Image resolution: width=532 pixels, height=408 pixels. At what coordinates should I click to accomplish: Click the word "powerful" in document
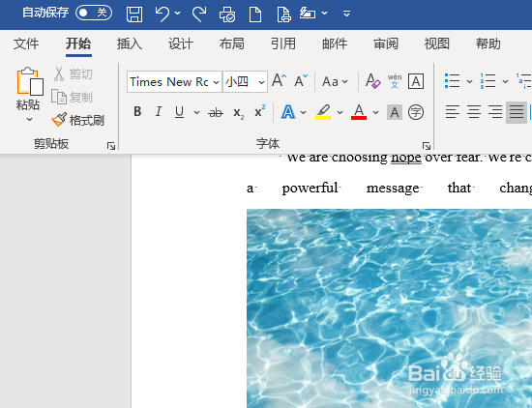310,189
